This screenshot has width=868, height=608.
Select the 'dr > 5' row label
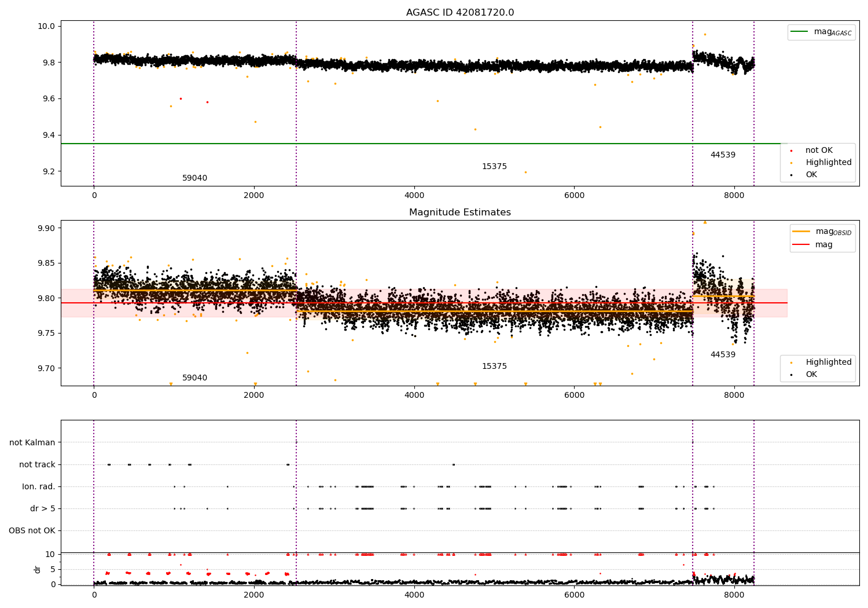click(x=43, y=509)
